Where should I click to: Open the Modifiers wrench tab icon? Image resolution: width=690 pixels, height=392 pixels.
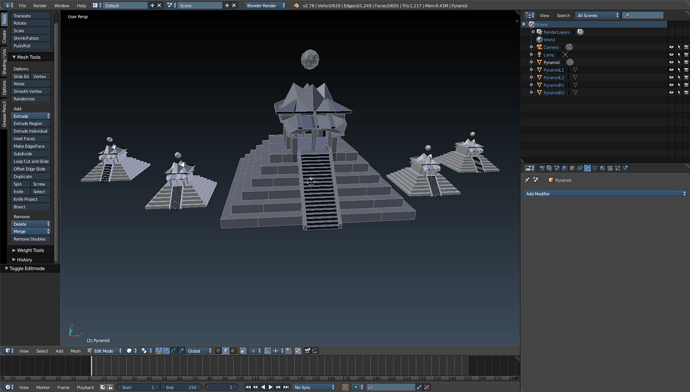pyautogui.click(x=587, y=168)
